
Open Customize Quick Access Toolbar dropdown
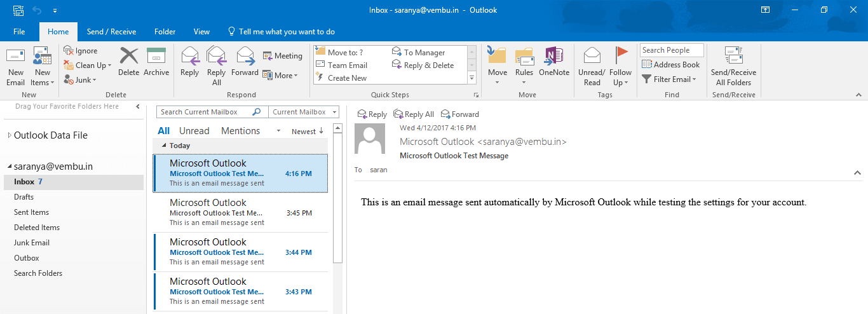click(x=55, y=10)
